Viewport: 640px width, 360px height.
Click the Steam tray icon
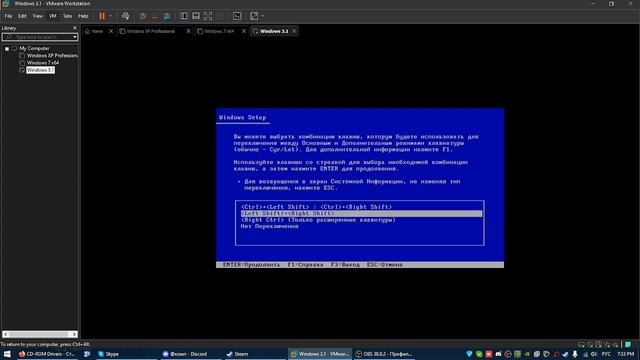pos(566,354)
